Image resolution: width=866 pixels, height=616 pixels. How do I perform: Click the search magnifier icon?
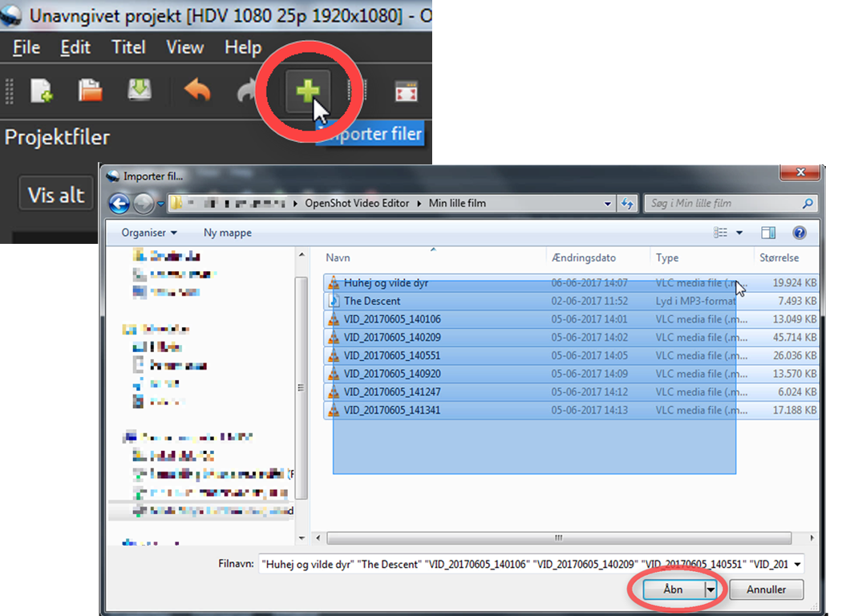click(x=807, y=203)
